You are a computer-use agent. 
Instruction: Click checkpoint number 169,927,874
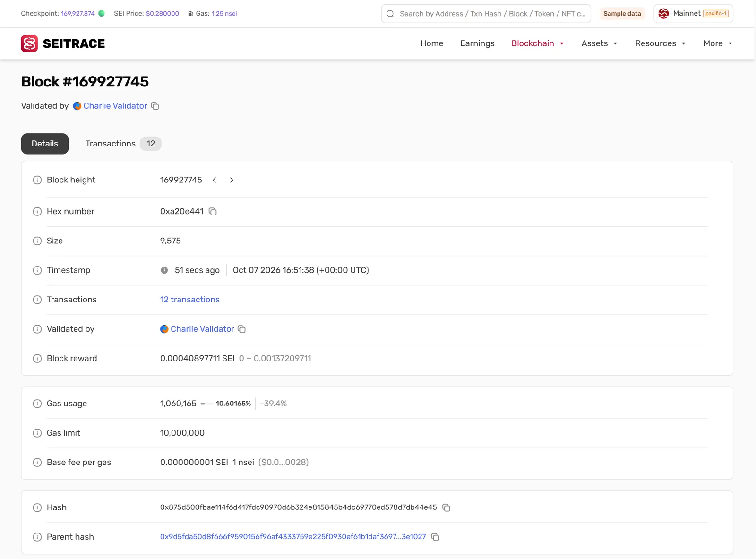[78, 14]
